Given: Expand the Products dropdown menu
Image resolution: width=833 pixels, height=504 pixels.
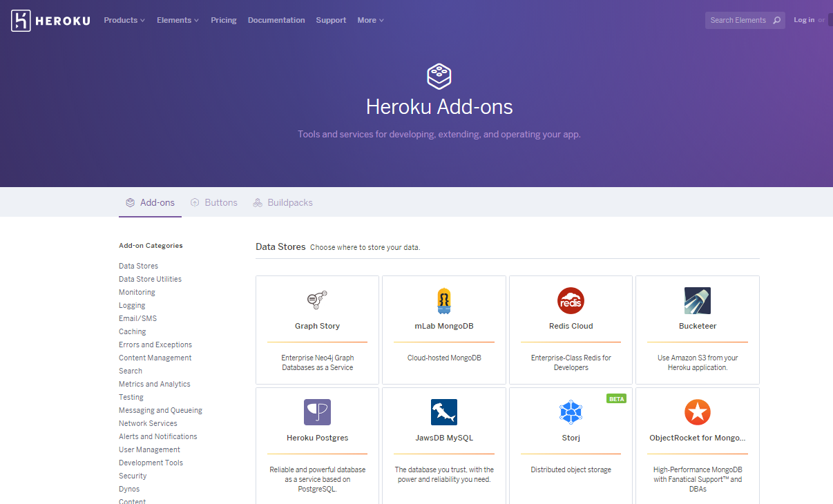Looking at the screenshot, I should click(124, 20).
